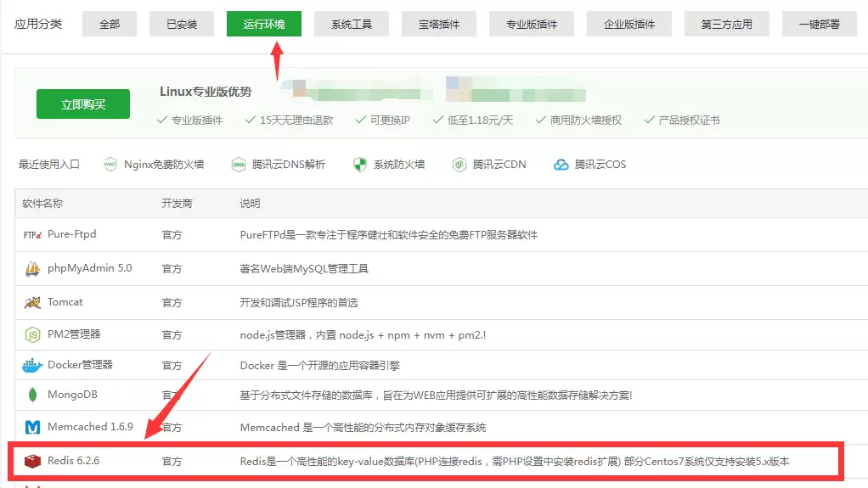Click the Memcached description text
This screenshot has width=868, height=488.
364,427
